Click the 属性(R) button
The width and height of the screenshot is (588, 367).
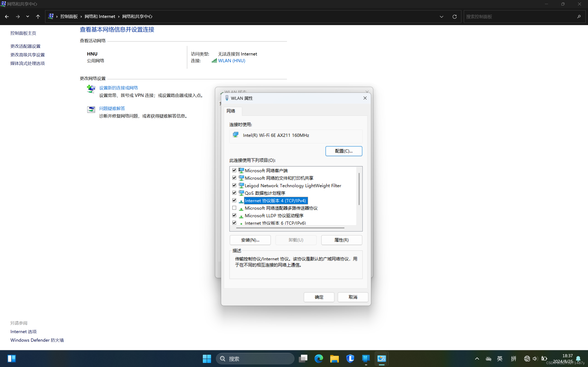[341, 240]
